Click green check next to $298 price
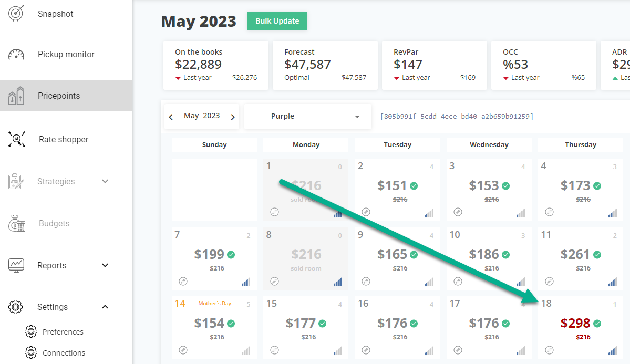Screen dimensions: 630x364 pos(597,324)
